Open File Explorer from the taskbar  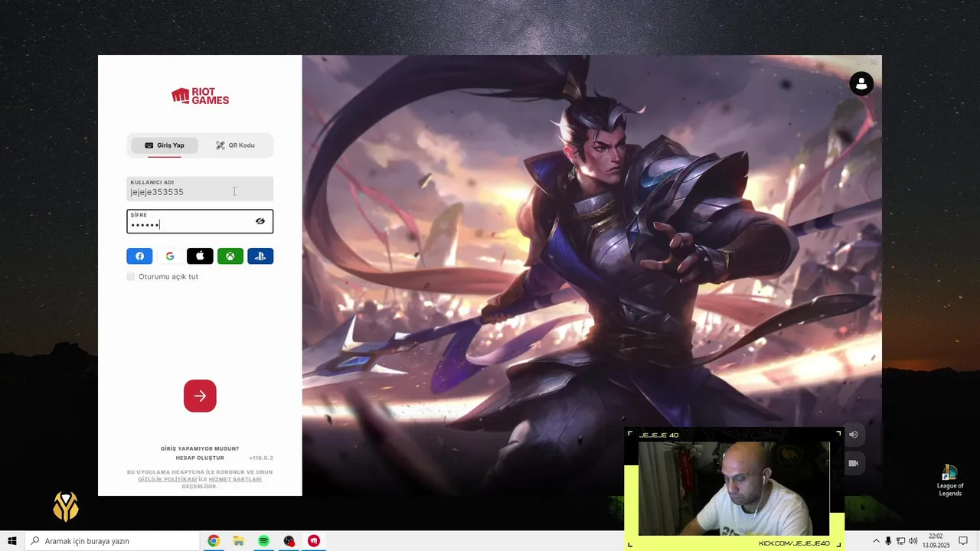[238, 541]
